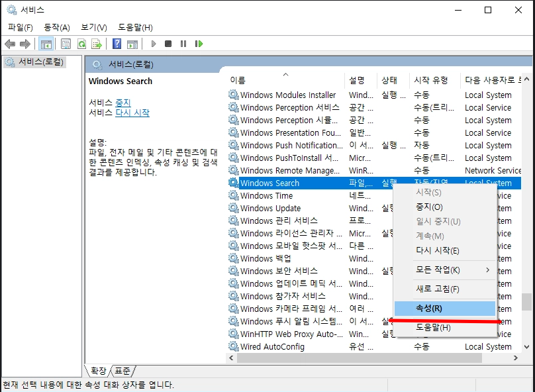
Task: Sort by the 이름 column header
Action: click(x=286, y=80)
